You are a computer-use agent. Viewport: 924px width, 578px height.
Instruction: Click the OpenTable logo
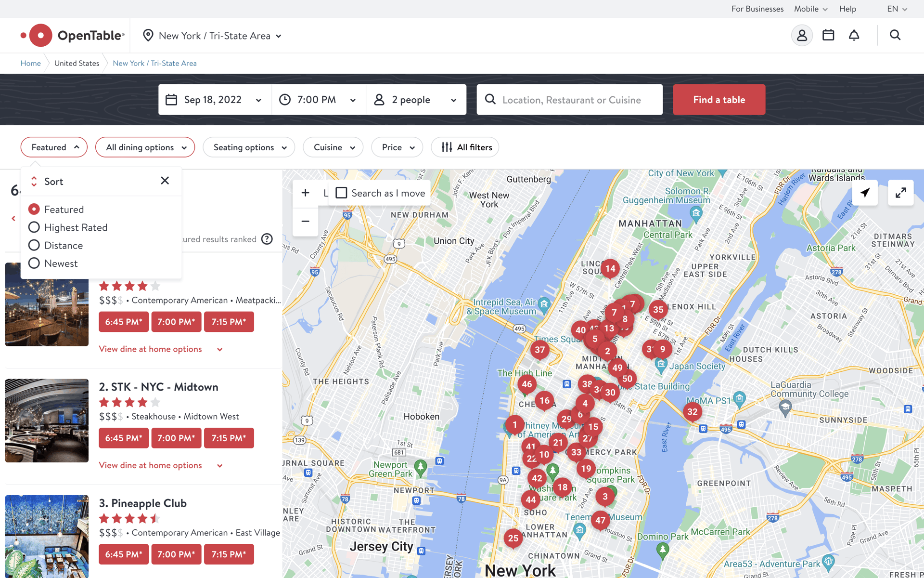(x=73, y=35)
